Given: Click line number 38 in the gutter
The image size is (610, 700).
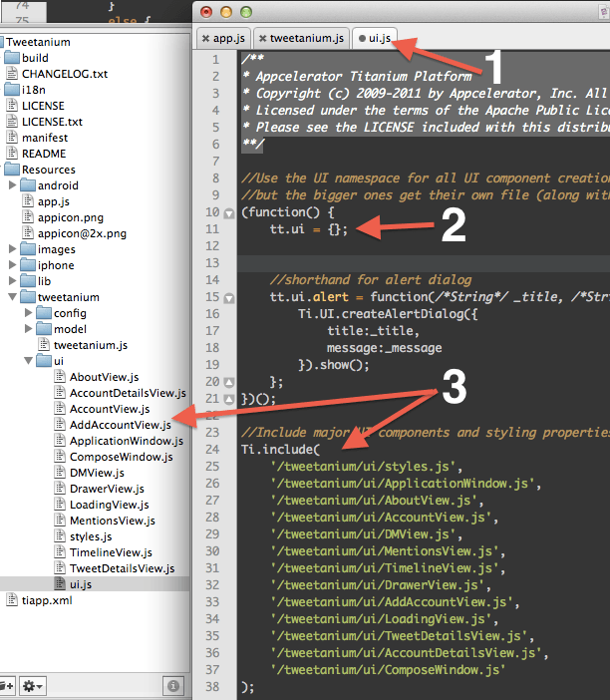Looking at the screenshot, I should (212, 687).
